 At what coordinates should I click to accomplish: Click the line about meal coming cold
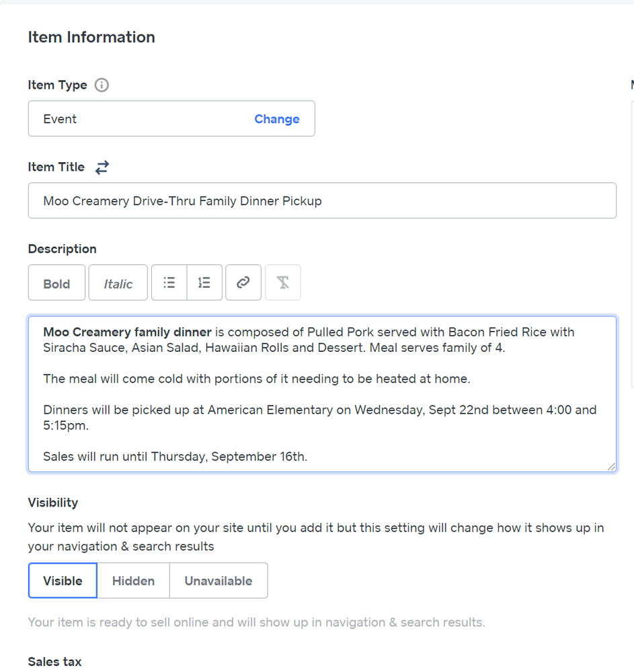(x=256, y=379)
